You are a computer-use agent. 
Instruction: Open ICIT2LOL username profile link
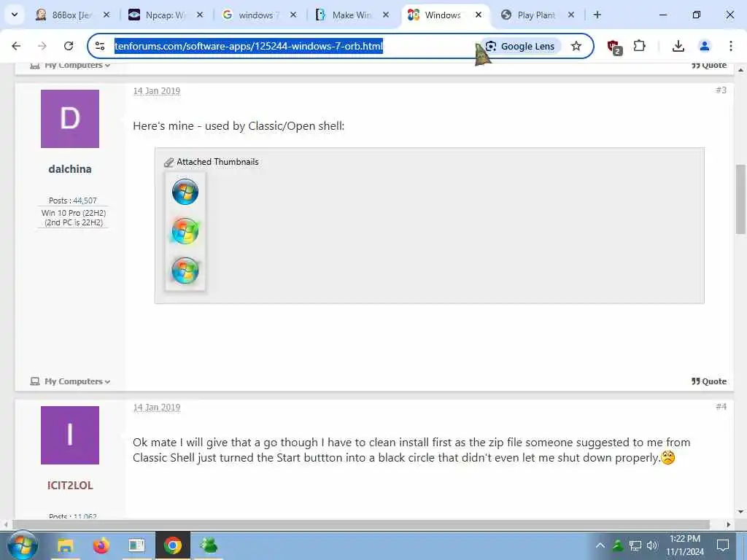70,485
